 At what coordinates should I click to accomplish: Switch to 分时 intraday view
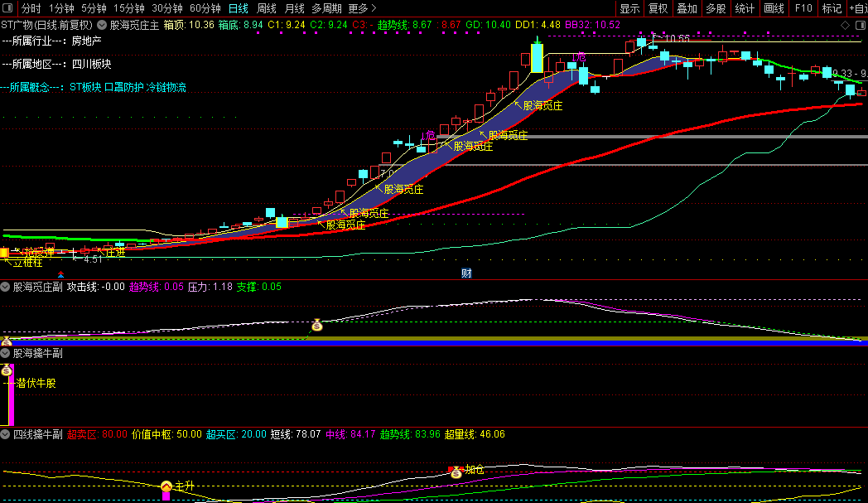[31, 8]
